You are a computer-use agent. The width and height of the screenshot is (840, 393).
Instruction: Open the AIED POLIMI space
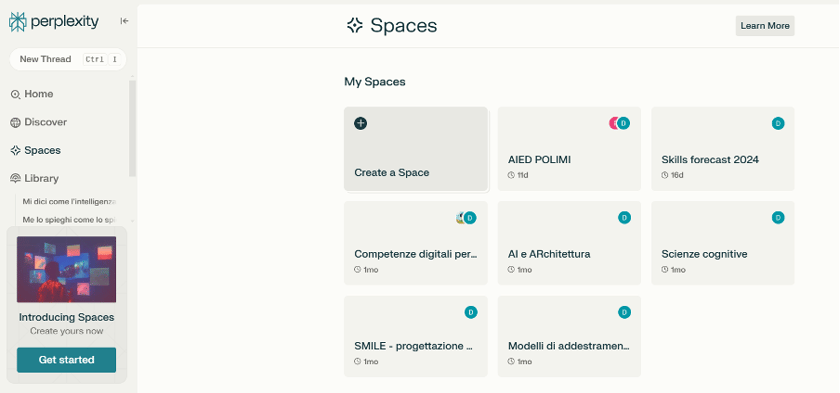[x=569, y=149]
